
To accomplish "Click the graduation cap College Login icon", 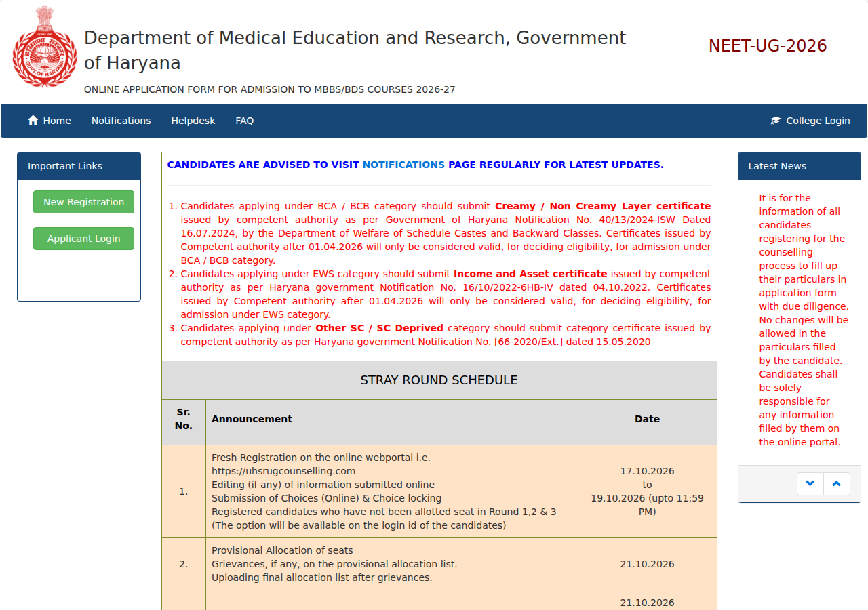I will [776, 121].
